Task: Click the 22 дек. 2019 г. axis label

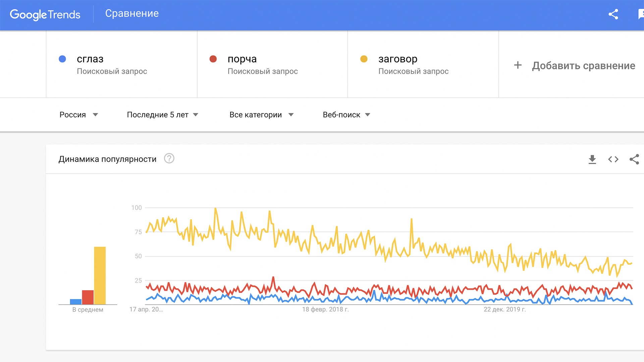Action: [x=505, y=309]
